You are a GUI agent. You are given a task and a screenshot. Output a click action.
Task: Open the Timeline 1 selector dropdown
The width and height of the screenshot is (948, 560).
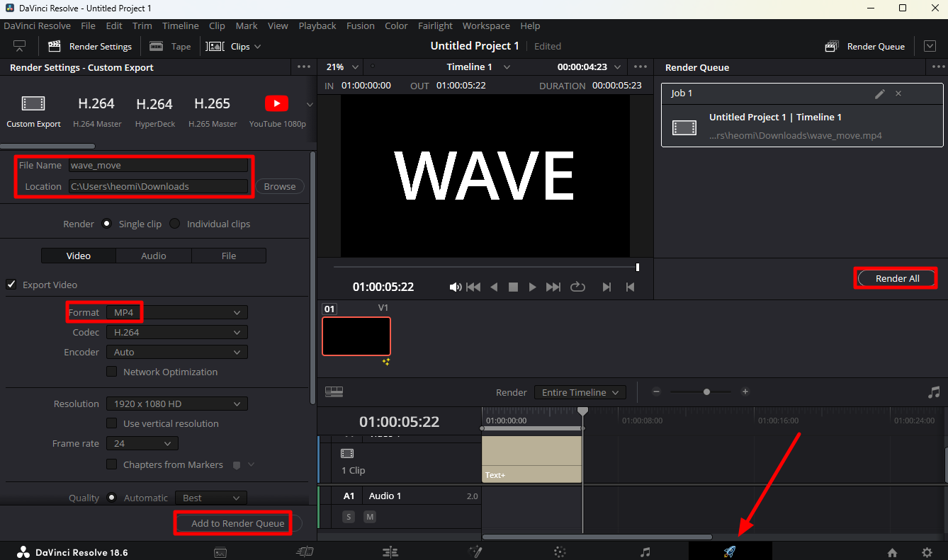pyautogui.click(x=478, y=67)
